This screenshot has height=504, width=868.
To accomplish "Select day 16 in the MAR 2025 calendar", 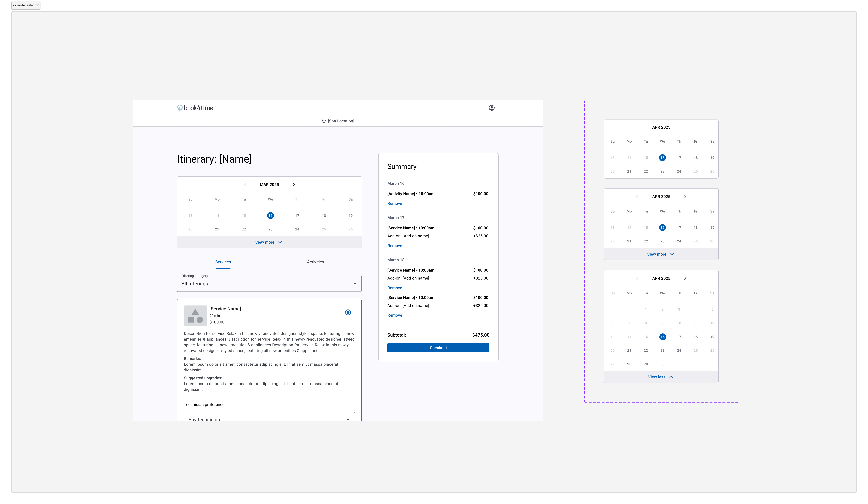I will click(x=270, y=216).
